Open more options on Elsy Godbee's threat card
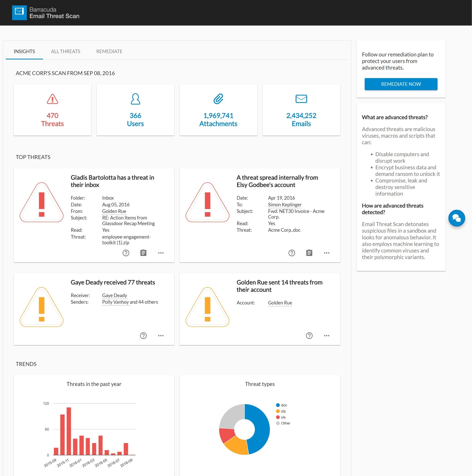The image size is (472, 476). pos(327,253)
